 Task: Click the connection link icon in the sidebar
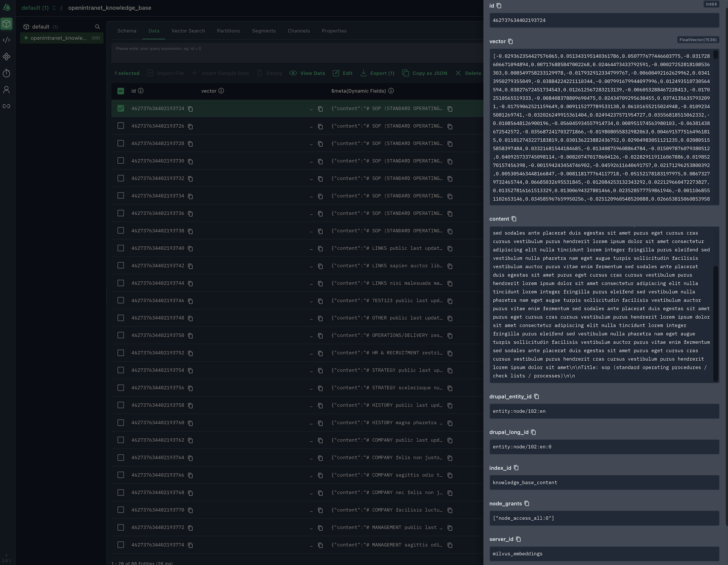pyautogui.click(x=6, y=106)
